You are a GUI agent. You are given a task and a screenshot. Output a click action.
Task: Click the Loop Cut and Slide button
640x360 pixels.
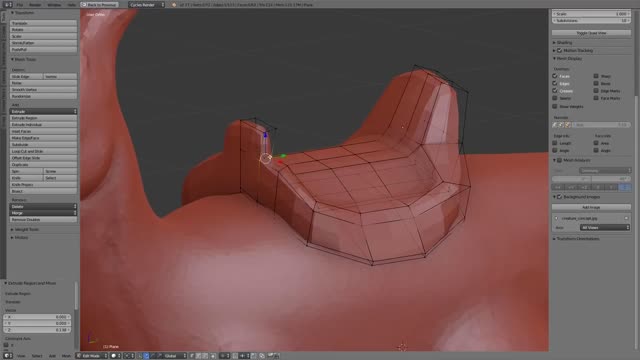[x=43, y=151]
